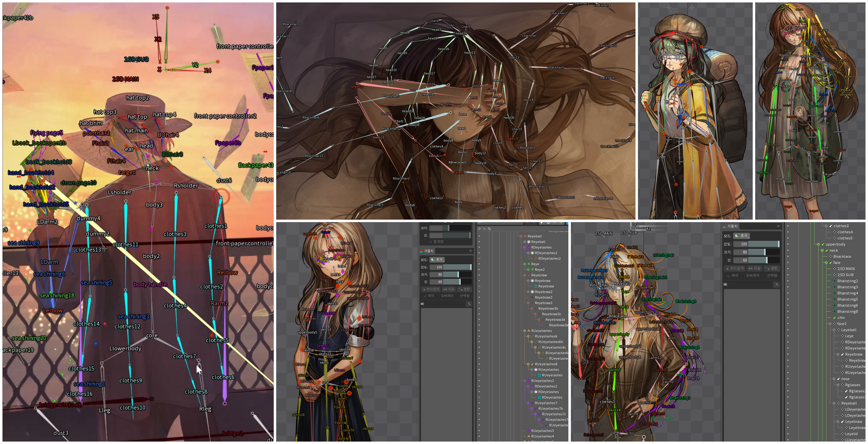
Task: Click the 결합 button beside the upperbody tree
Action: point(772,268)
